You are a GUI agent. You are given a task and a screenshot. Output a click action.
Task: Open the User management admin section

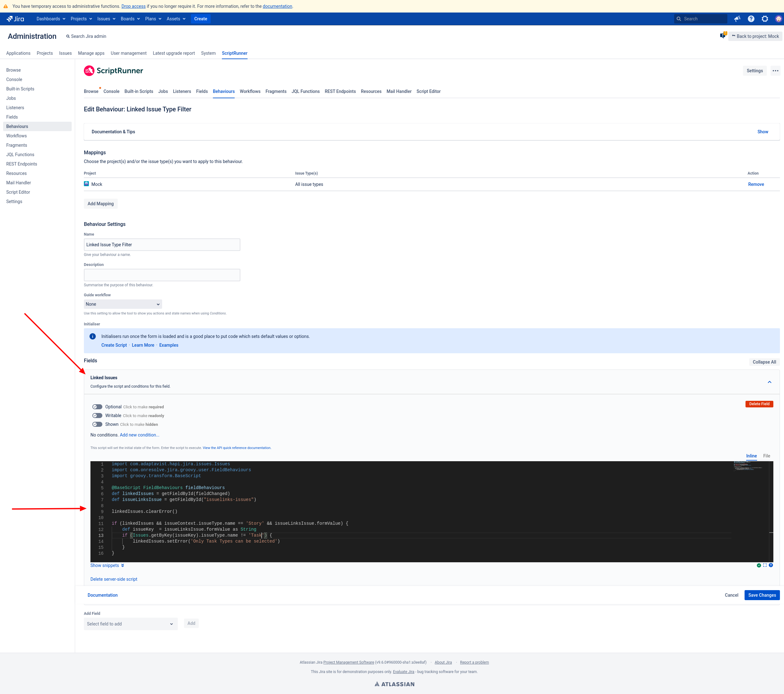click(129, 53)
